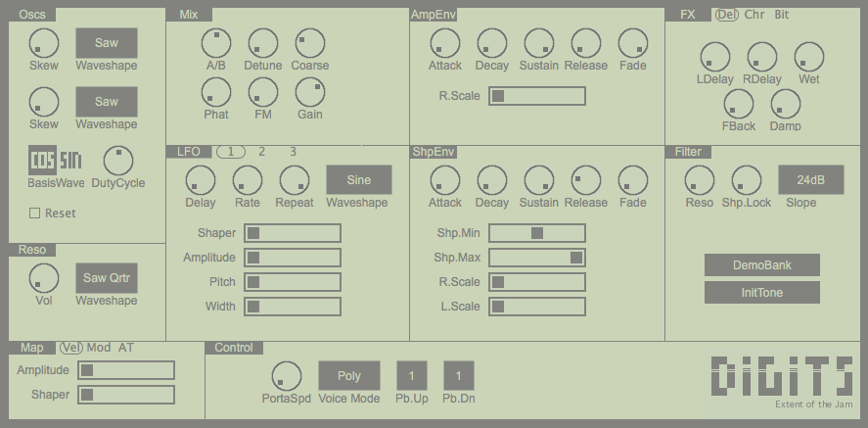Click the Shp.Max slider
868x428 pixels.
[x=537, y=258]
